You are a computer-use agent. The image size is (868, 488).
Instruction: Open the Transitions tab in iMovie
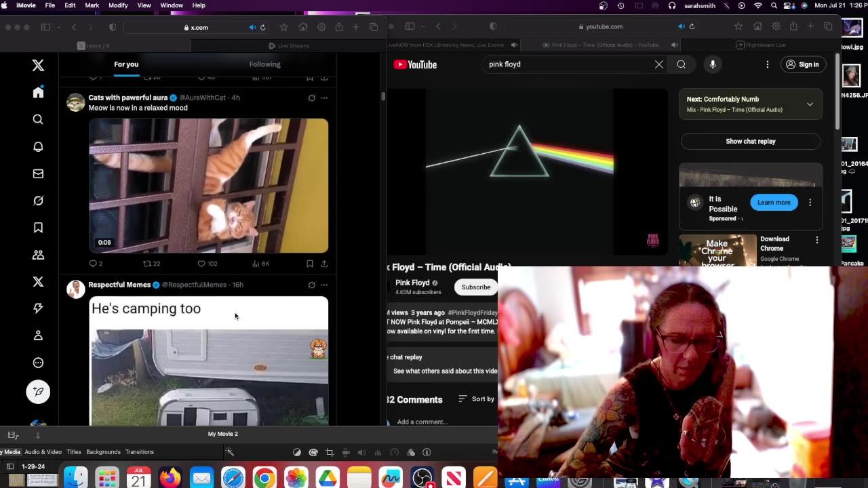pos(140,452)
